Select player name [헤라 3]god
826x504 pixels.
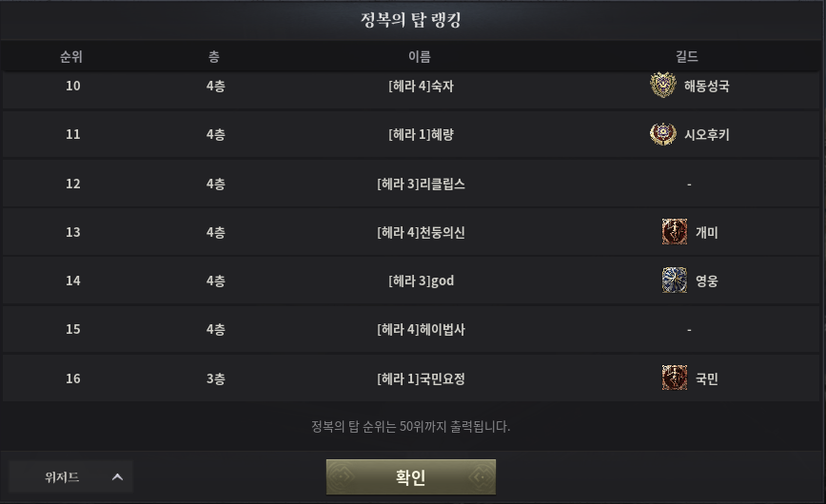tap(421, 281)
